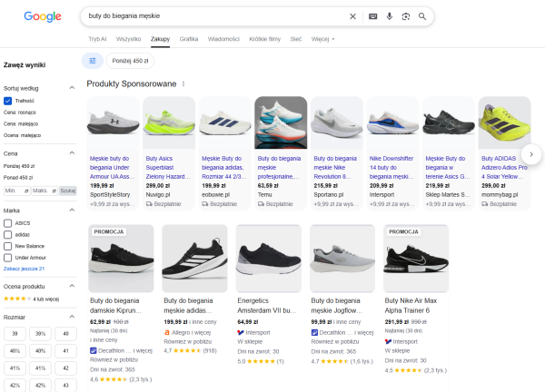Click the magnifying glass search icon
Viewport: 545px width, 392px height.
(422, 16)
